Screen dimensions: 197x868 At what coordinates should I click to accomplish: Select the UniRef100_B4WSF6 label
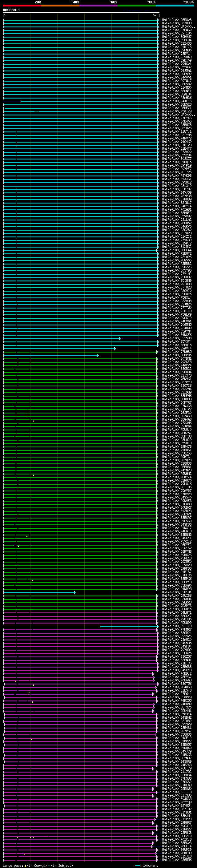coord(176,335)
